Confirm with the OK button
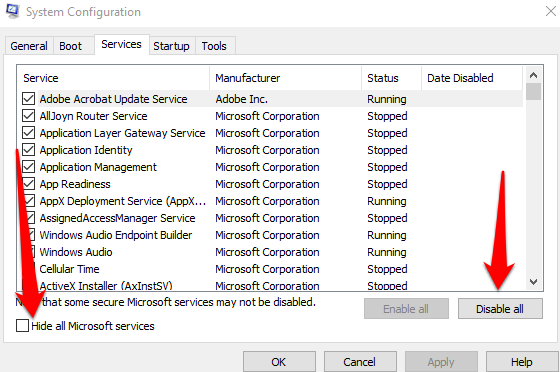This screenshot has height=372, width=560. (279, 362)
